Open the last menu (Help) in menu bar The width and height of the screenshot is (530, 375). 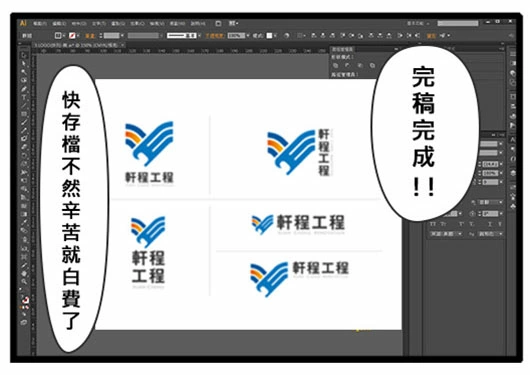point(197,23)
